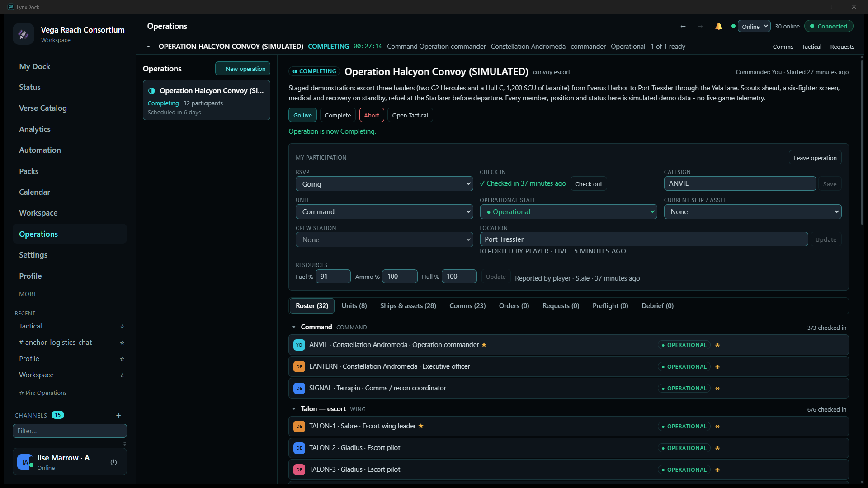Click the New operation button
The width and height of the screenshot is (868, 488).
(243, 69)
